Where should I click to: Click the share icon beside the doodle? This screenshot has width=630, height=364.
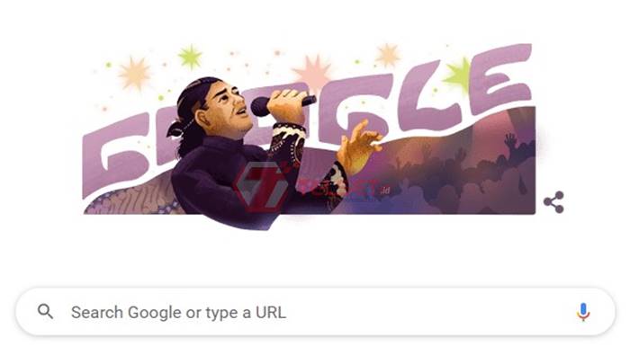[x=553, y=202]
